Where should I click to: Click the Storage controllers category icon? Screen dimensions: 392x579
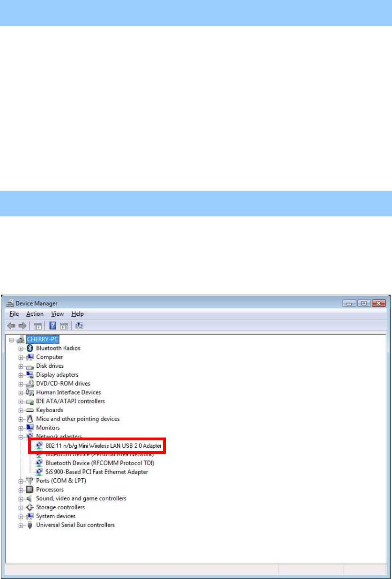30,507
